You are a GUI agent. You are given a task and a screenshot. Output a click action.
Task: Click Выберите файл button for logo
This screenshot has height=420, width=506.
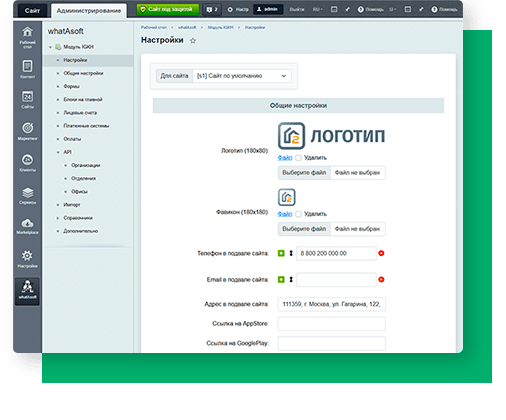coord(304,173)
